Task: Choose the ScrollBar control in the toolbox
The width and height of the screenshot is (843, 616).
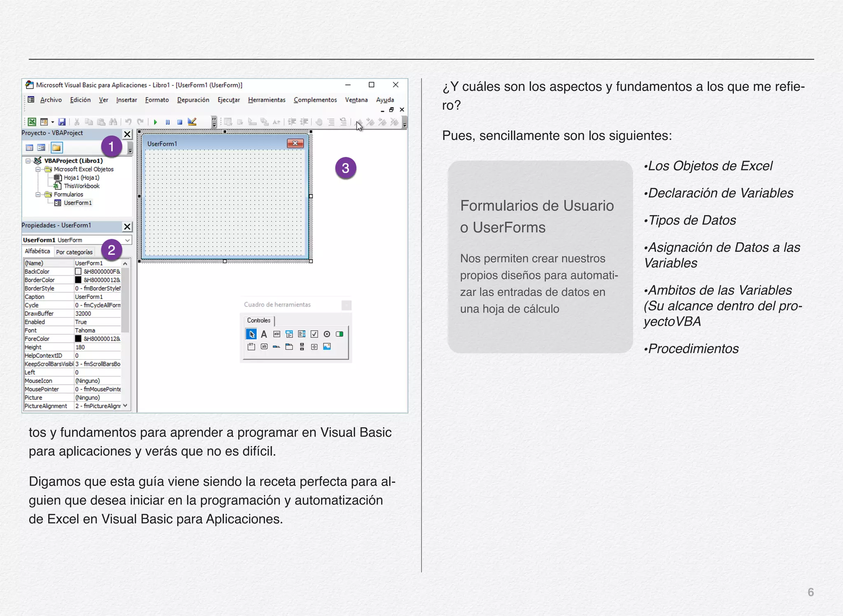Action: [x=302, y=347]
